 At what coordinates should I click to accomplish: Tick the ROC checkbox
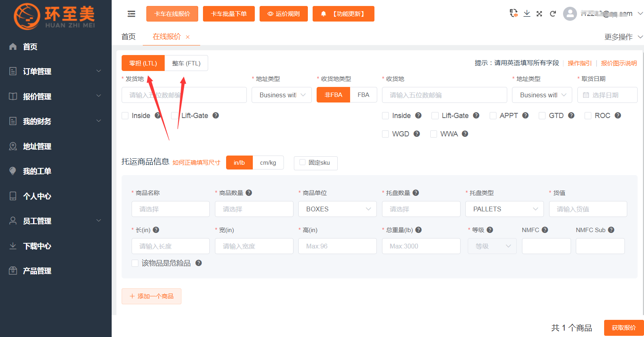(x=588, y=116)
